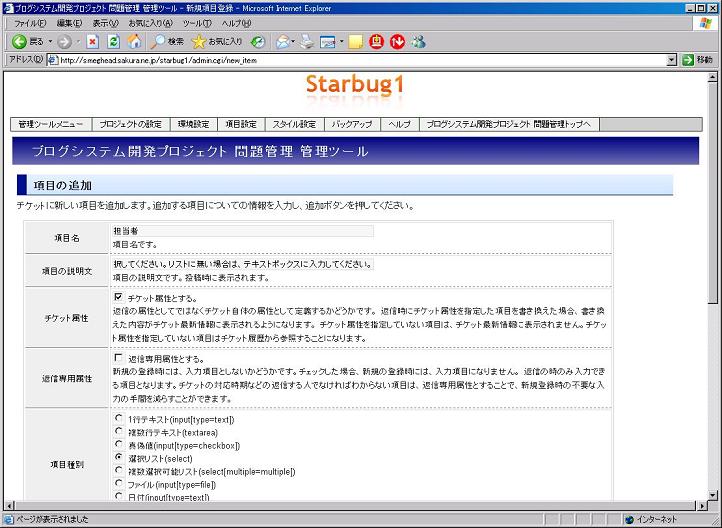Choose the 1行テキスト(input[type=text]) radio option
Image resolution: width=722 pixels, height=528 pixels.
[120, 419]
